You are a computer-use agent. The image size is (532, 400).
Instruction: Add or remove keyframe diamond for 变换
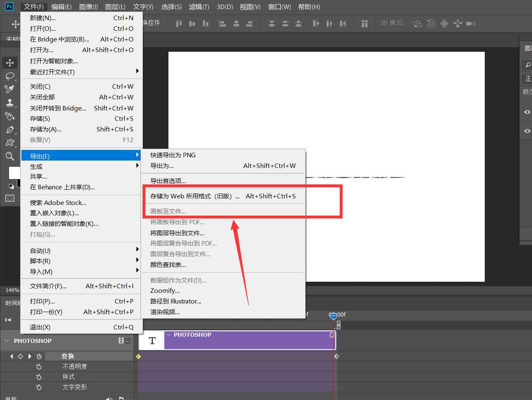[20, 356]
